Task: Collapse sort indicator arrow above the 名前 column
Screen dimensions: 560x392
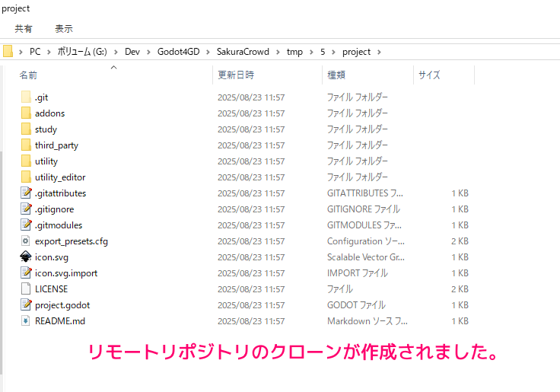Action: (113, 68)
